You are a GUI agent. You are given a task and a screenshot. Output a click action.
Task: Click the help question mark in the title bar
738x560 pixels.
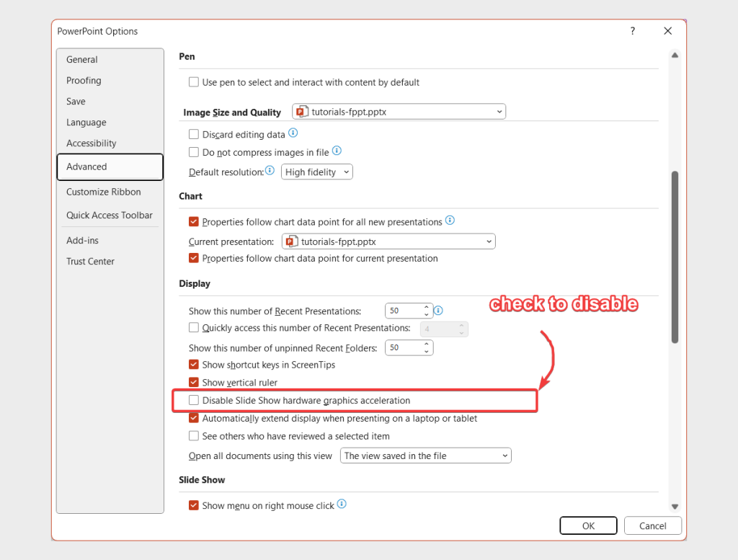tap(632, 31)
